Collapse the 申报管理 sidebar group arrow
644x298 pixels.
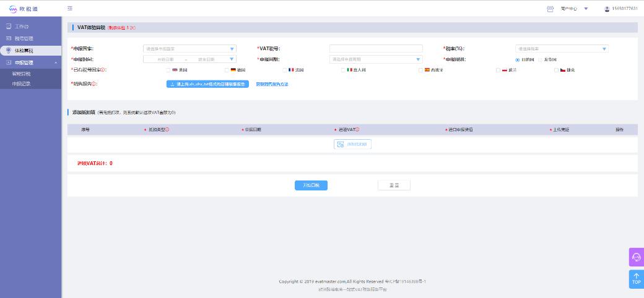(56, 62)
